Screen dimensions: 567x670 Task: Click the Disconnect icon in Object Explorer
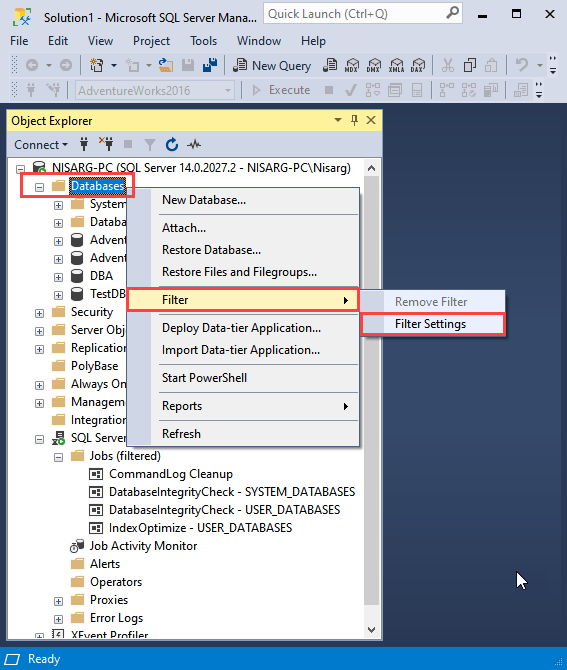point(106,144)
